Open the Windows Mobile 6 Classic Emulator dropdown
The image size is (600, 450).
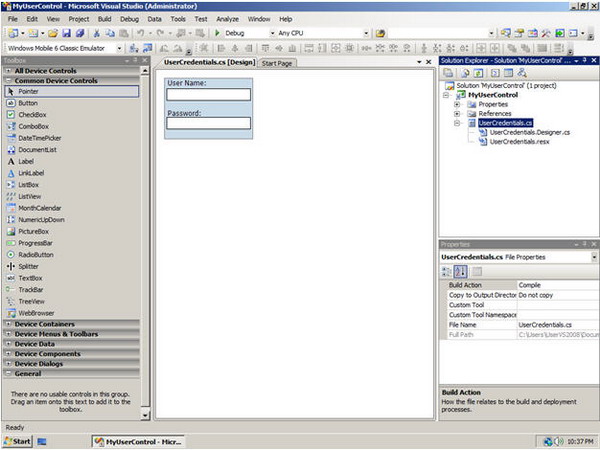pos(119,48)
